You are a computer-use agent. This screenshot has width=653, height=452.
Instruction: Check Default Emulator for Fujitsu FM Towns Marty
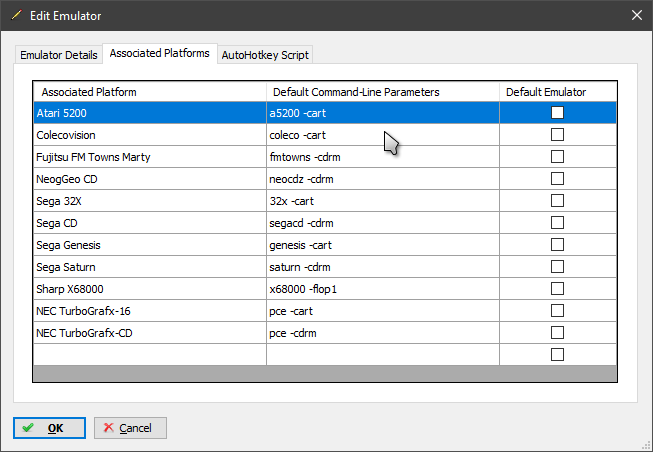(x=557, y=157)
